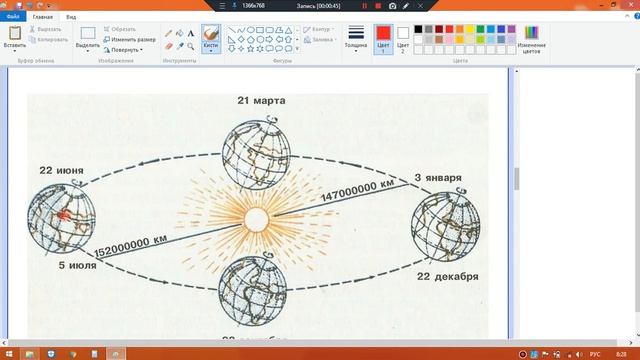This screenshot has height=360, width=640.
Task: Select the Color picker eyedropper tool
Action: (x=180, y=46)
